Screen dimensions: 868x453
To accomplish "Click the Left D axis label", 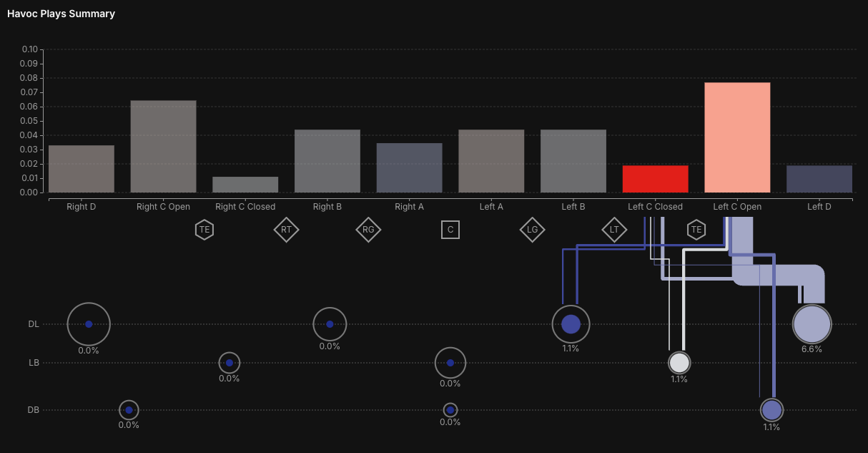I will coord(819,207).
